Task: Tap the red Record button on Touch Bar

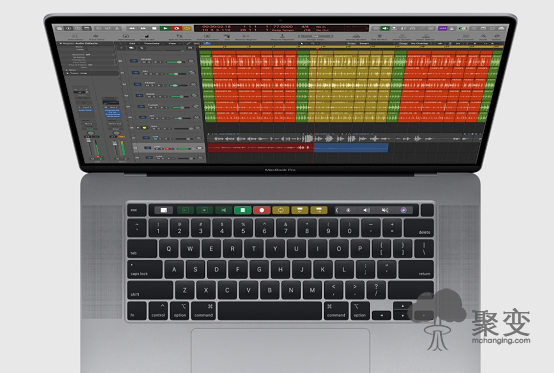Action: tap(262, 210)
